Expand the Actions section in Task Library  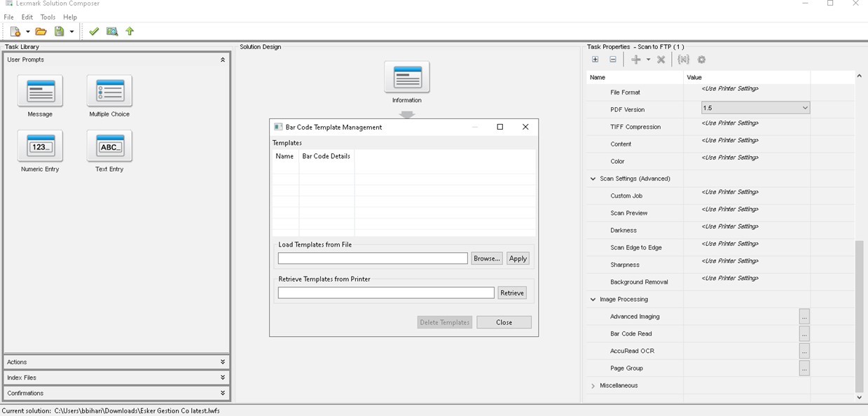[223, 362]
